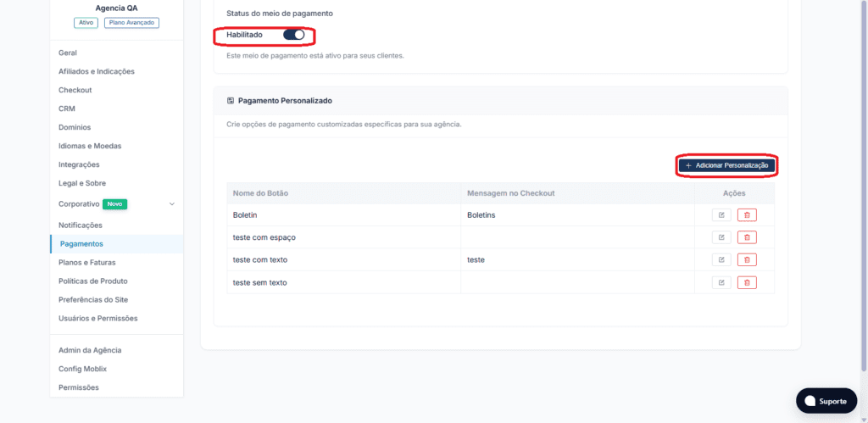
Task: Edit the 'teste com texto' row
Action: coord(721,259)
